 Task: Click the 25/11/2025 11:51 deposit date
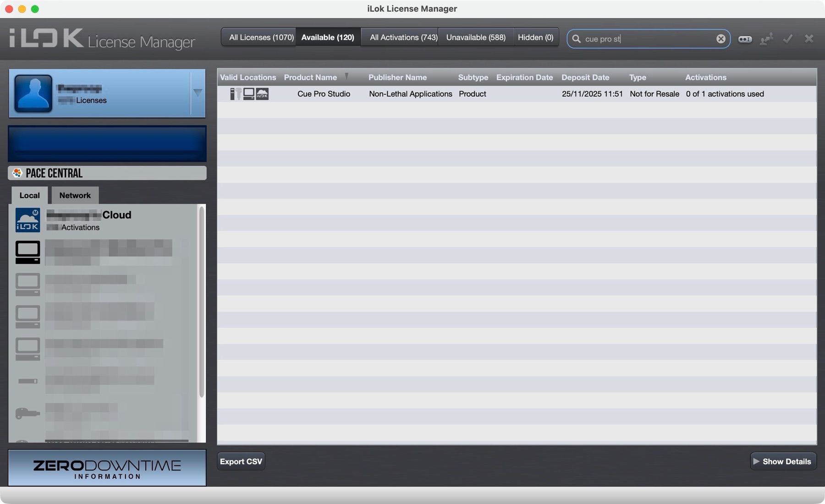pyautogui.click(x=592, y=94)
